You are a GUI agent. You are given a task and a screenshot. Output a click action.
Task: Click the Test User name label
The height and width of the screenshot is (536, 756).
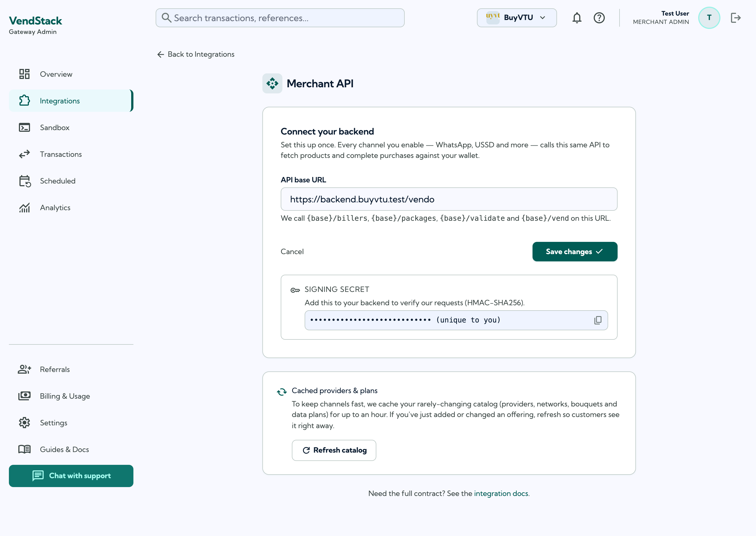point(675,14)
